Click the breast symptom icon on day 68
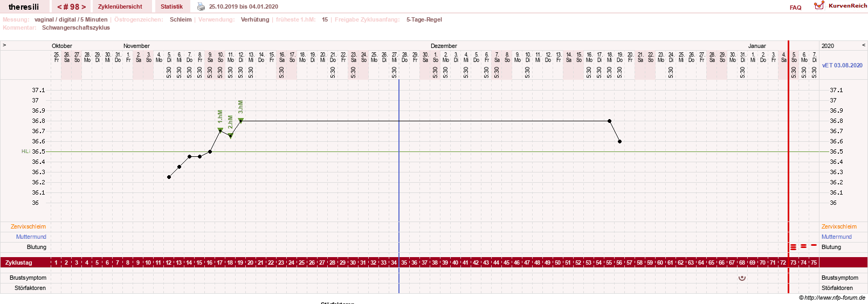This screenshot has width=868, height=304. click(742, 278)
